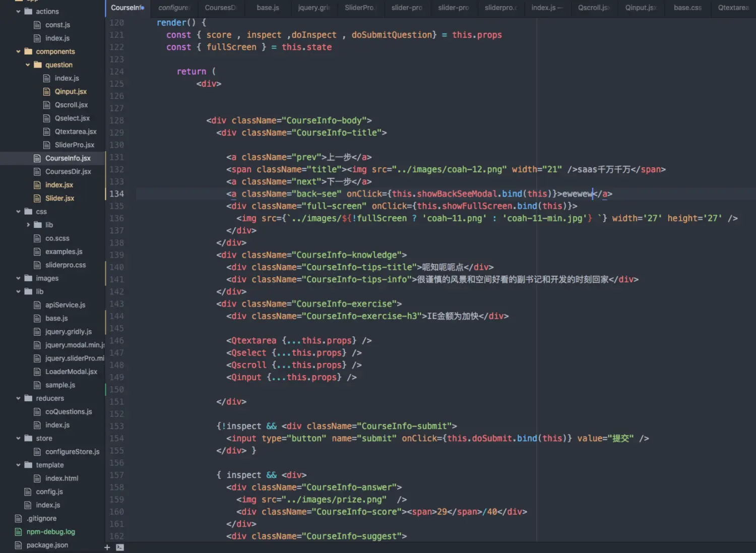
Task: Switch to the base.css tab
Action: click(687, 8)
